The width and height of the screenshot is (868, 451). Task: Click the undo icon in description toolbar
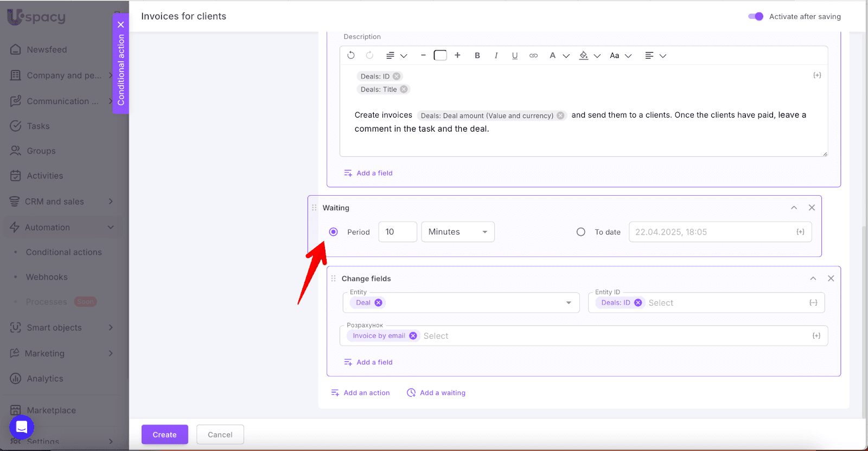click(x=351, y=55)
